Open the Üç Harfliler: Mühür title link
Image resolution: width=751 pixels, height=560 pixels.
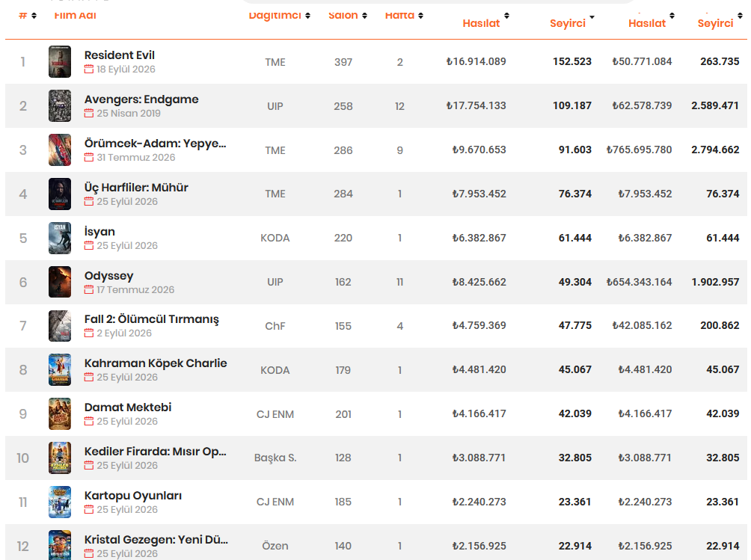136,187
